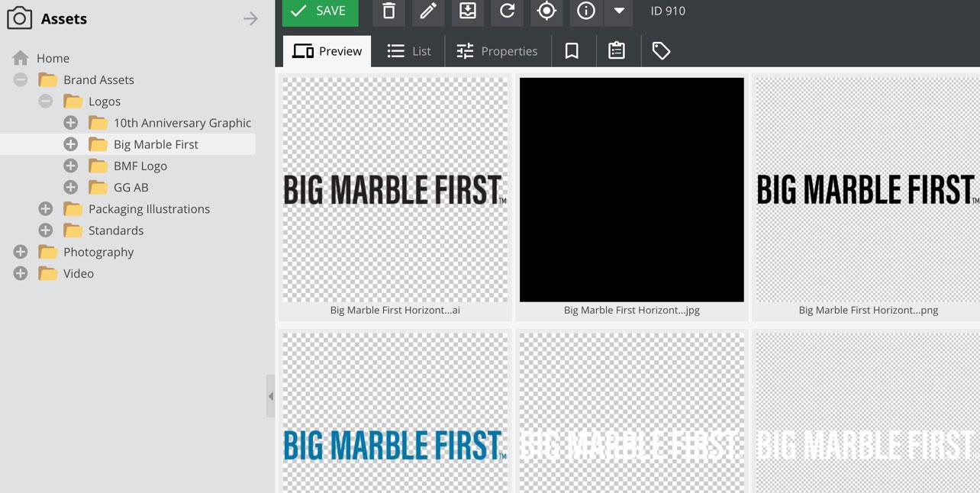Viewport: 980px width, 493px height.
Task: Click the reload icon in toolbar
Action: 508,11
